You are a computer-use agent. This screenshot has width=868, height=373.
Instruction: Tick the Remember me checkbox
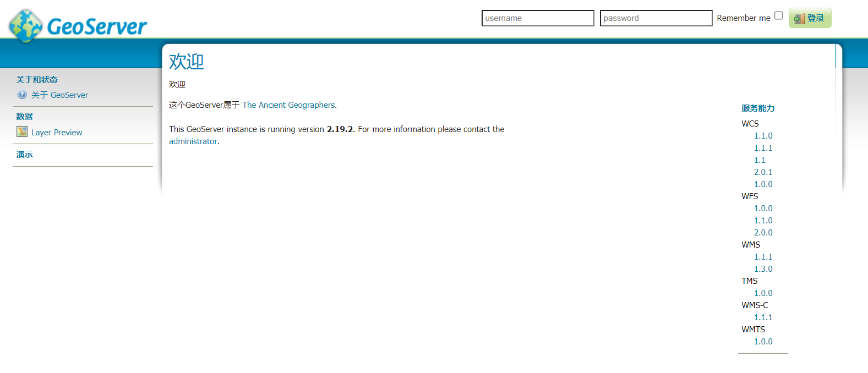point(778,15)
